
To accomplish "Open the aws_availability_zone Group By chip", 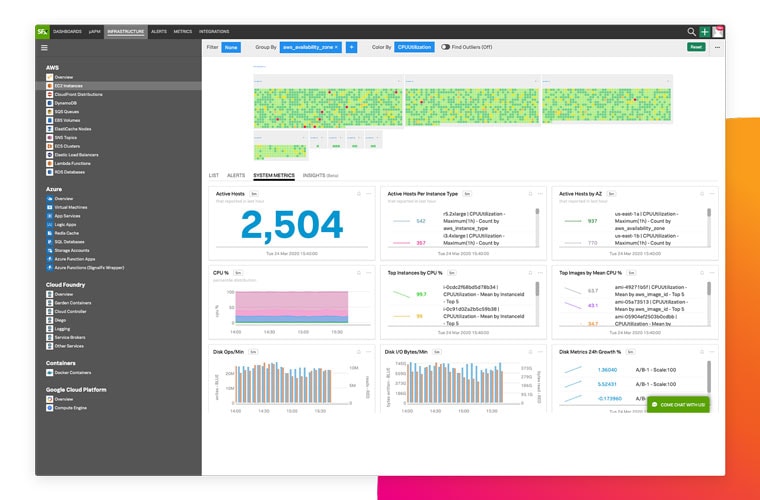I will click(x=311, y=47).
